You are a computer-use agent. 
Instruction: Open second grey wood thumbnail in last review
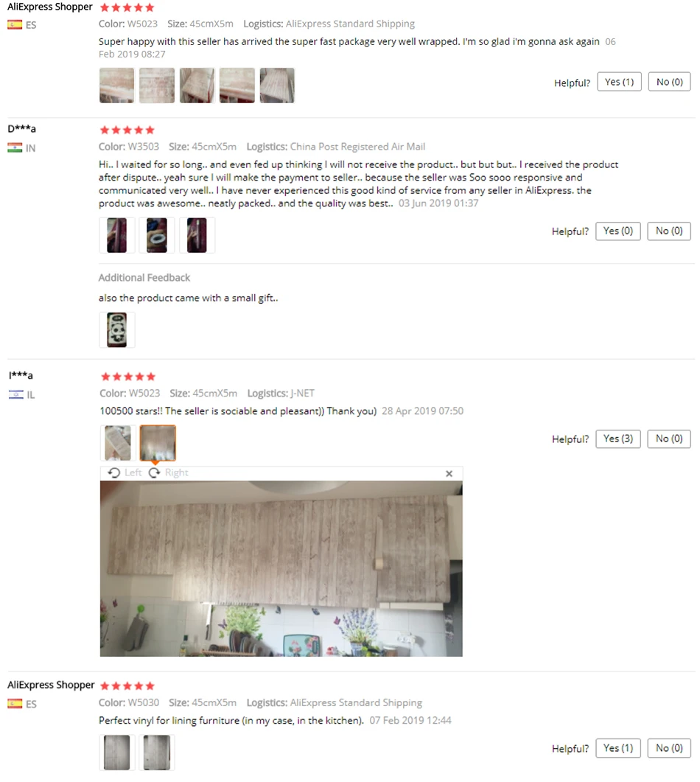[x=156, y=752]
